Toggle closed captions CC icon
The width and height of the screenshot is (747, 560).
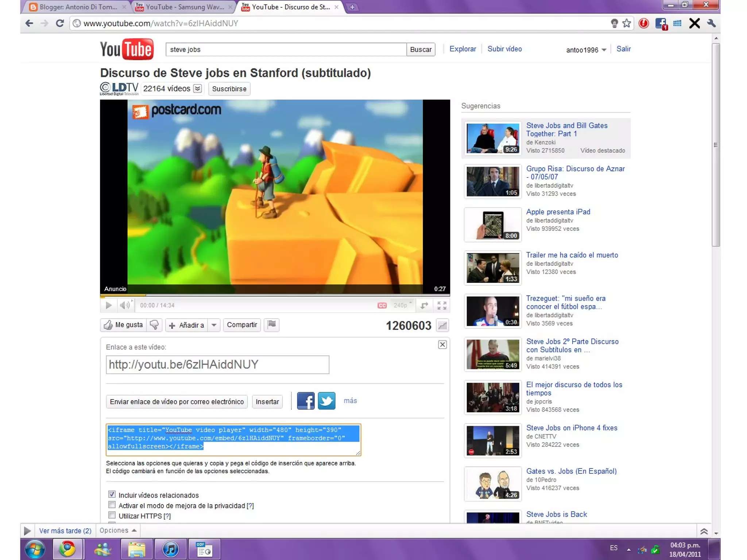coord(382,306)
